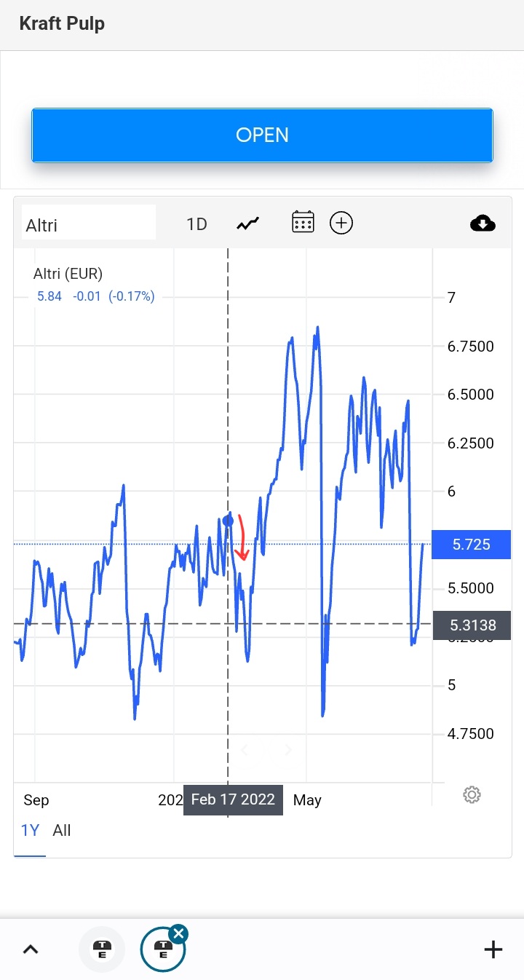
Task: Click the chart scroll-right arrow
Action: coord(288,750)
